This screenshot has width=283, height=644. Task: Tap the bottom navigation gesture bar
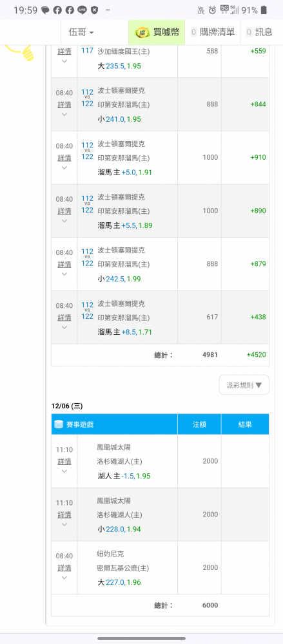142,638
